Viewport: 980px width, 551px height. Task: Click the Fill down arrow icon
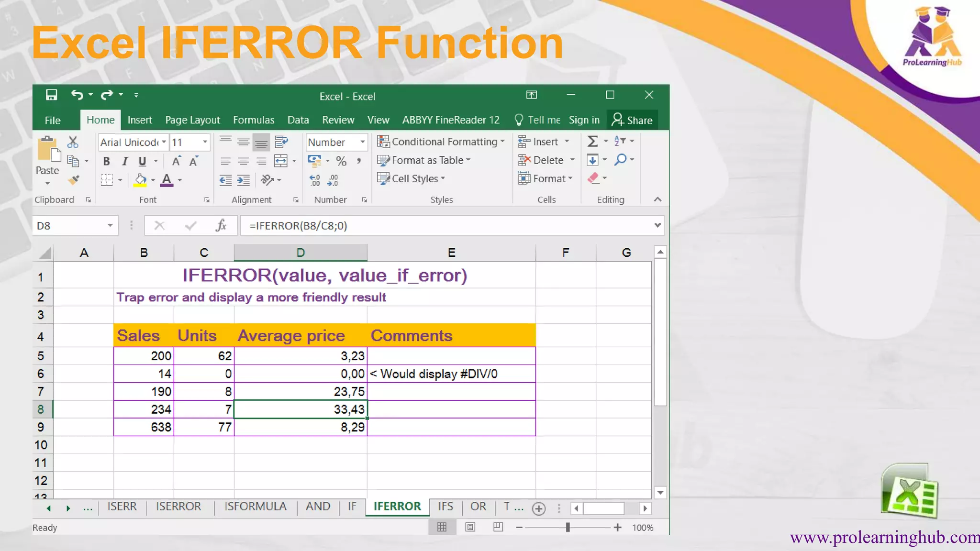(592, 160)
